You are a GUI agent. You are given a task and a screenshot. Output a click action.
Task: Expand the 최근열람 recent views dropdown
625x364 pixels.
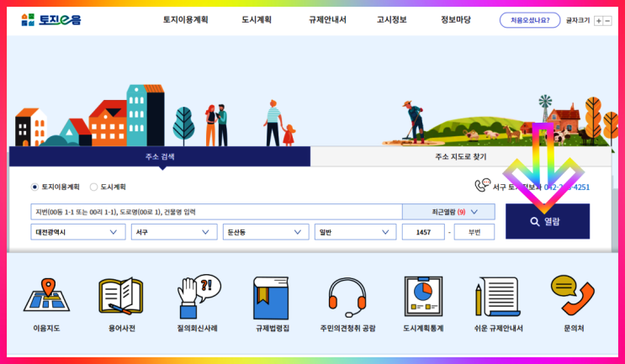(449, 212)
